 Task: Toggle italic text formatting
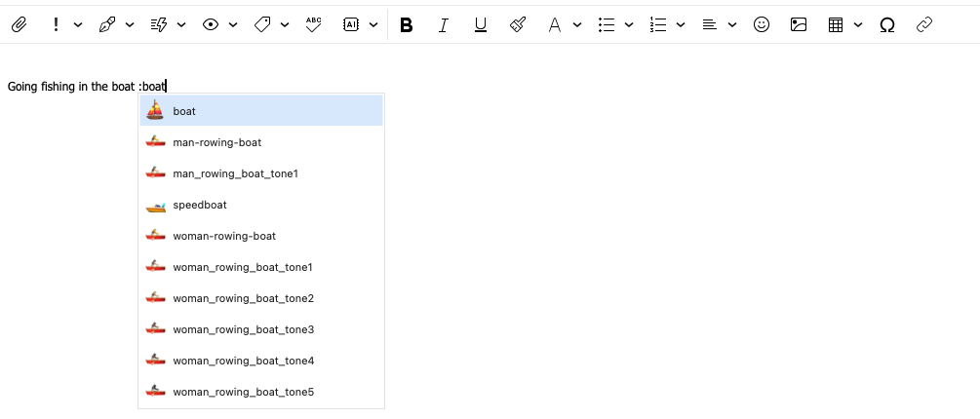pyautogui.click(x=443, y=25)
